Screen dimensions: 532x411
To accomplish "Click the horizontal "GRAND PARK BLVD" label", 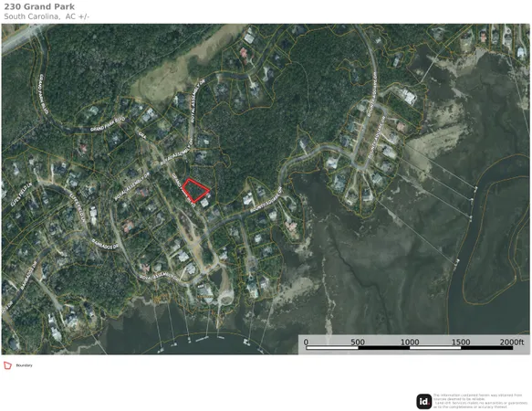I will point(108,124).
